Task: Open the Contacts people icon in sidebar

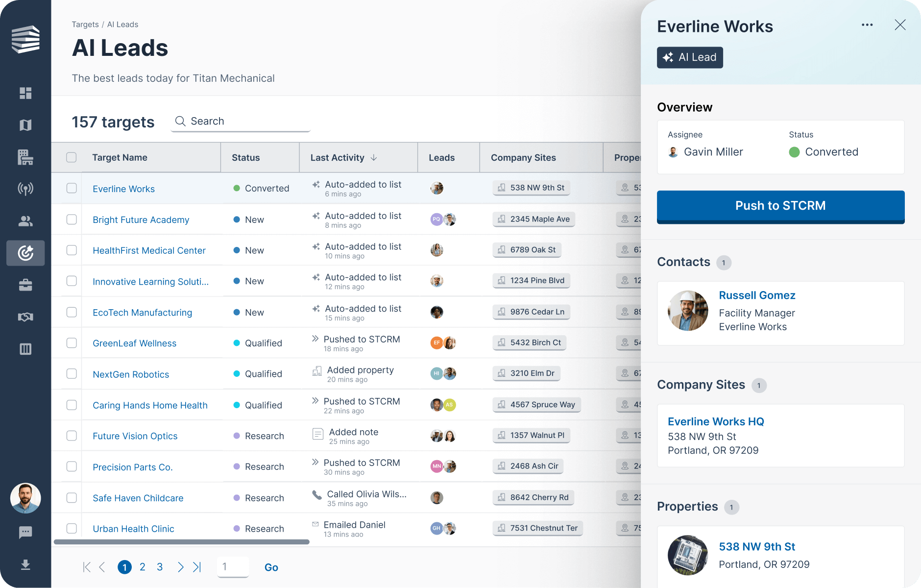Action: [25, 221]
